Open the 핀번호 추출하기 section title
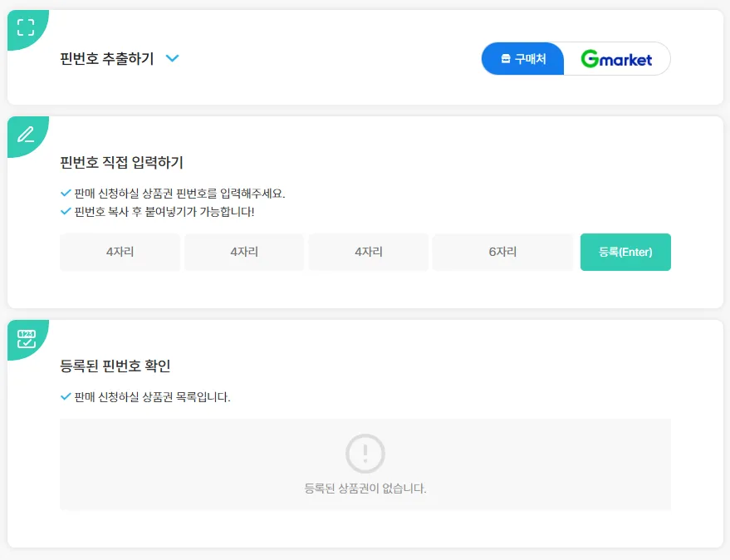Image resolution: width=730 pixels, height=560 pixels. click(107, 59)
